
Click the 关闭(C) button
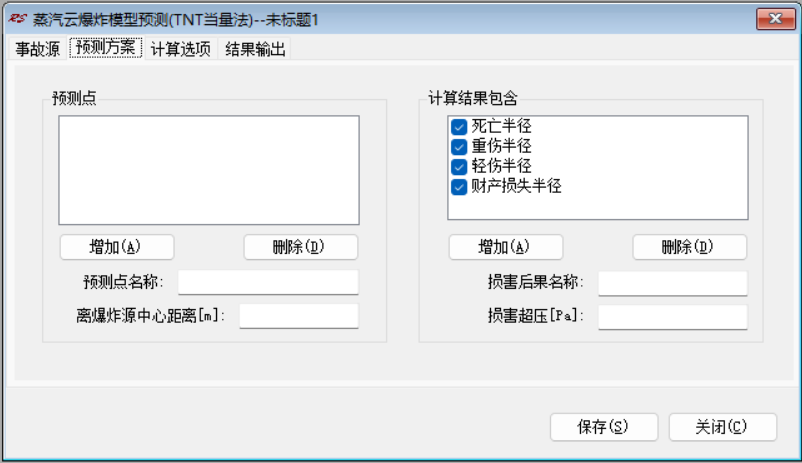tap(722, 427)
